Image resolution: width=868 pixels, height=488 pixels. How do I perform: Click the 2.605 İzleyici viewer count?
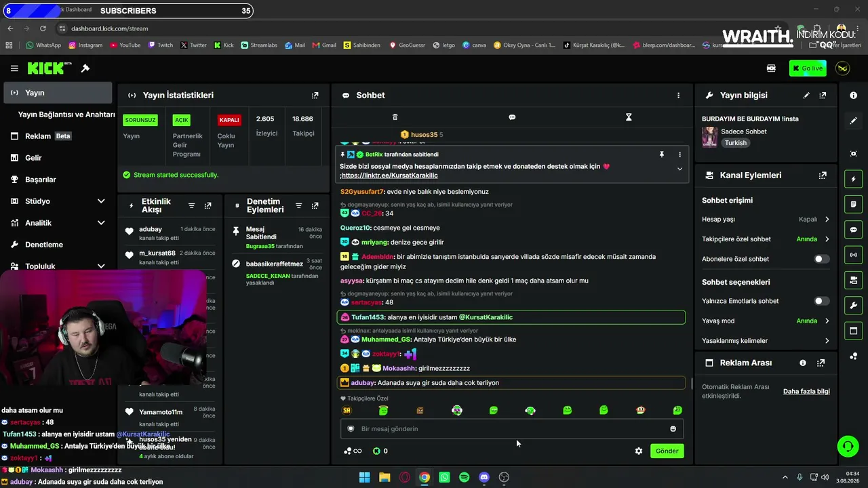tap(266, 126)
